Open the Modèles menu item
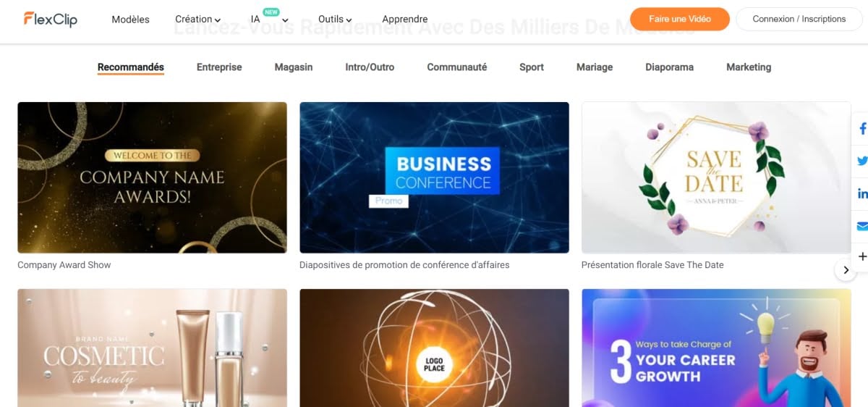The height and width of the screenshot is (407, 868). [130, 20]
